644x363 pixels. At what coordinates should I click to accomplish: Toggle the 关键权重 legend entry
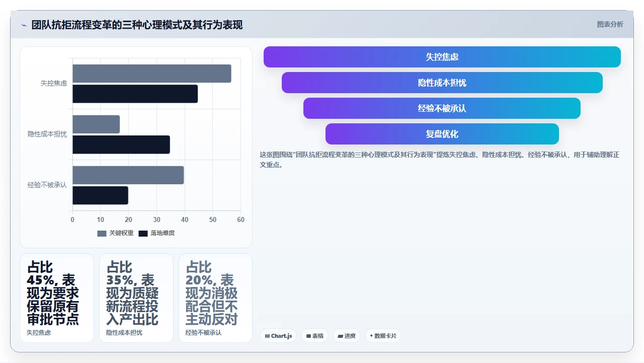[116, 233]
